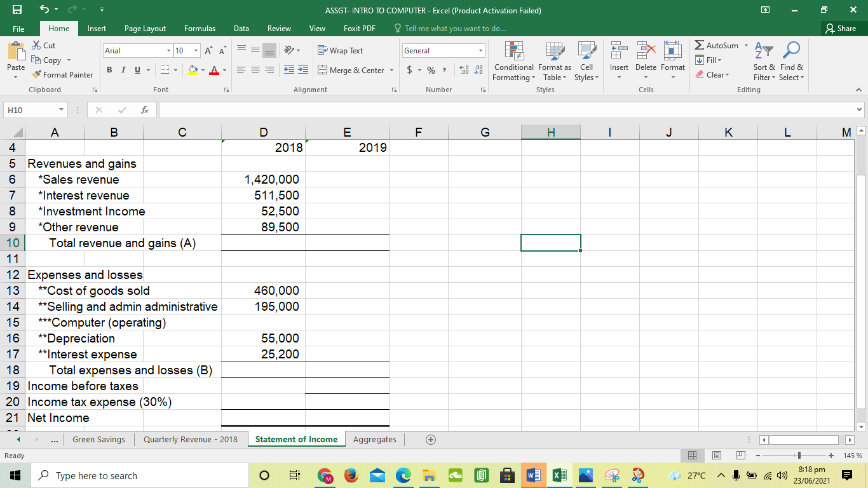868x488 pixels.
Task: Switch to the Formulas ribbon tab
Action: 200,28
